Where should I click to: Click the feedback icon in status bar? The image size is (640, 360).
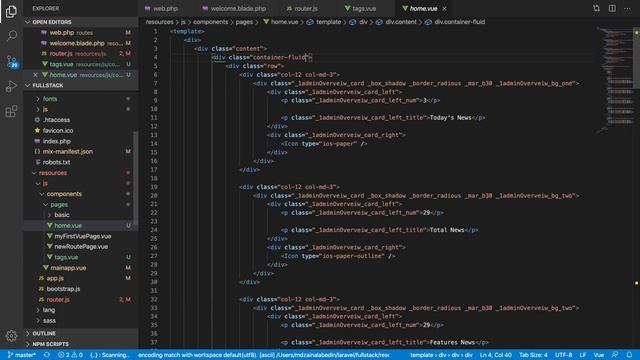(615, 355)
